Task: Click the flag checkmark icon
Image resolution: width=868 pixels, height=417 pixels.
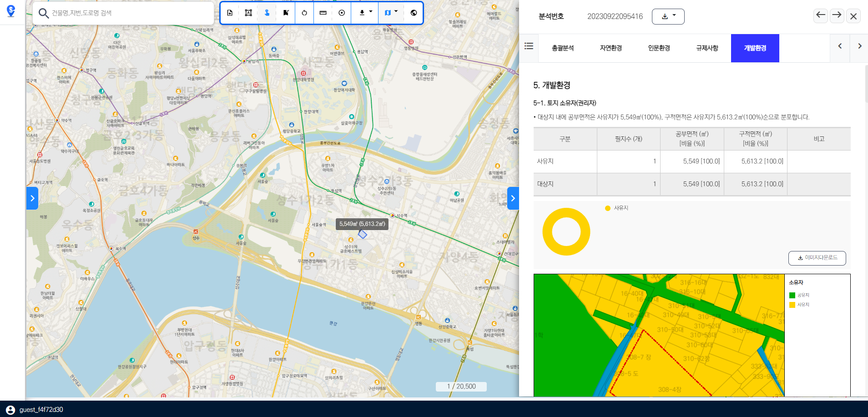Action: tap(286, 13)
